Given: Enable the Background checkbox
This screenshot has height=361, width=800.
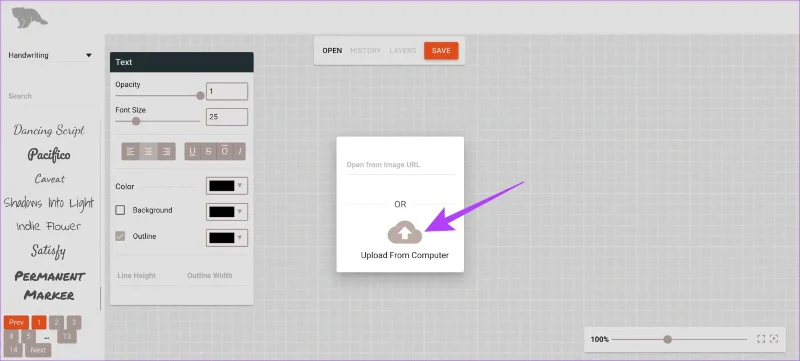Looking at the screenshot, I should tap(120, 210).
